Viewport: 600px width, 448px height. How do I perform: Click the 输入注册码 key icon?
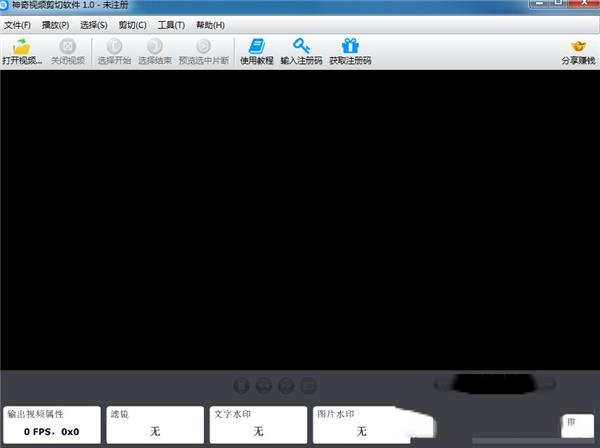pyautogui.click(x=301, y=46)
